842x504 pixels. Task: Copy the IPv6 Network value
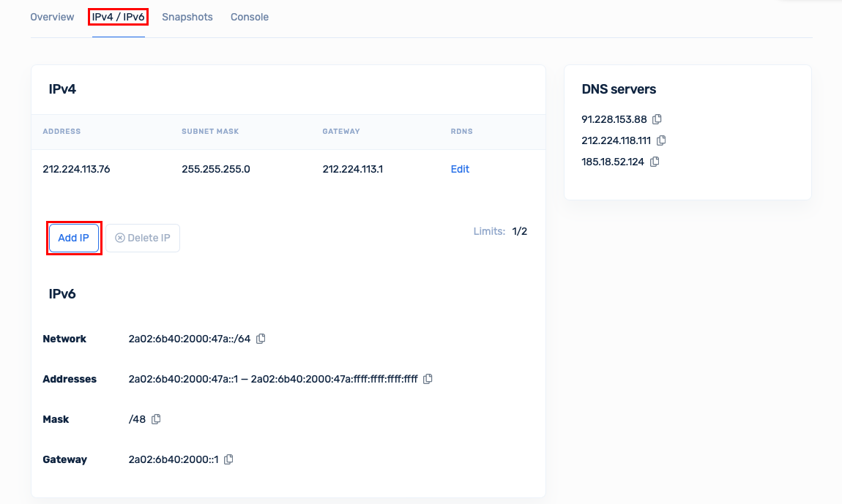coord(261,339)
